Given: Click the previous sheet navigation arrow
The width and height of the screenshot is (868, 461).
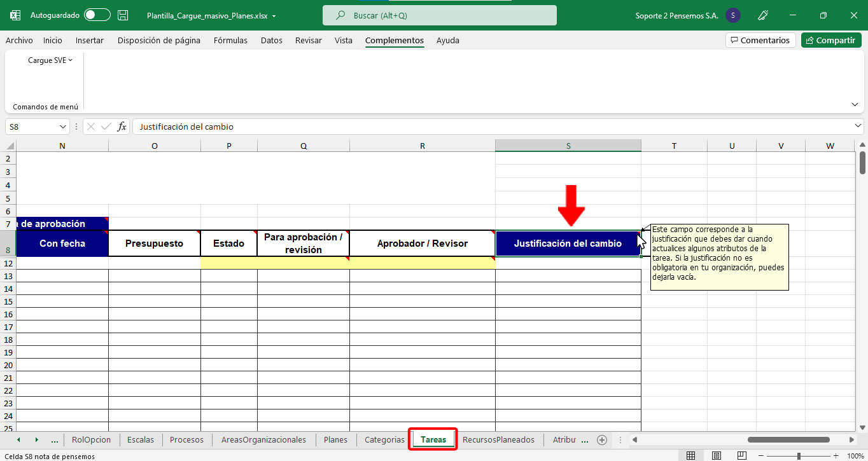Looking at the screenshot, I should coord(18,439).
